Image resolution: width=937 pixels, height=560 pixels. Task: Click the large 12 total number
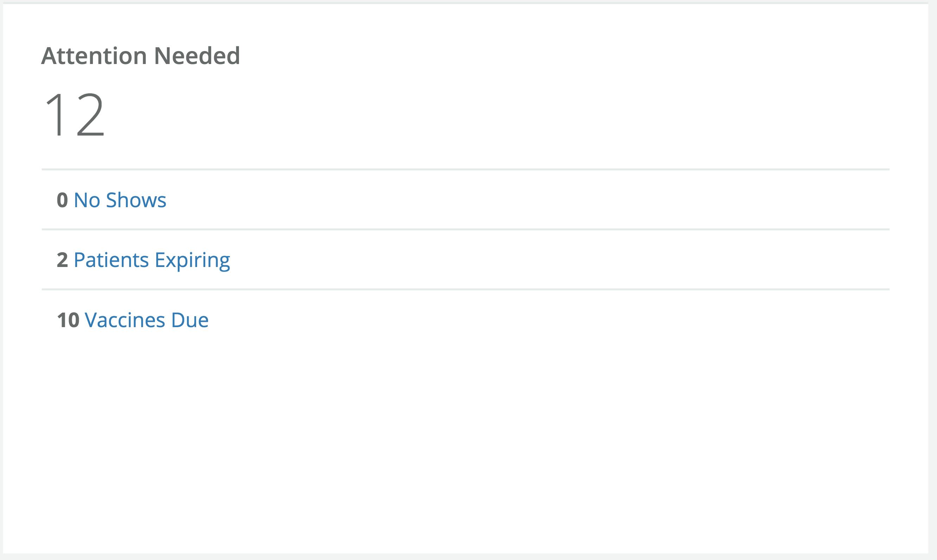click(74, 114)
